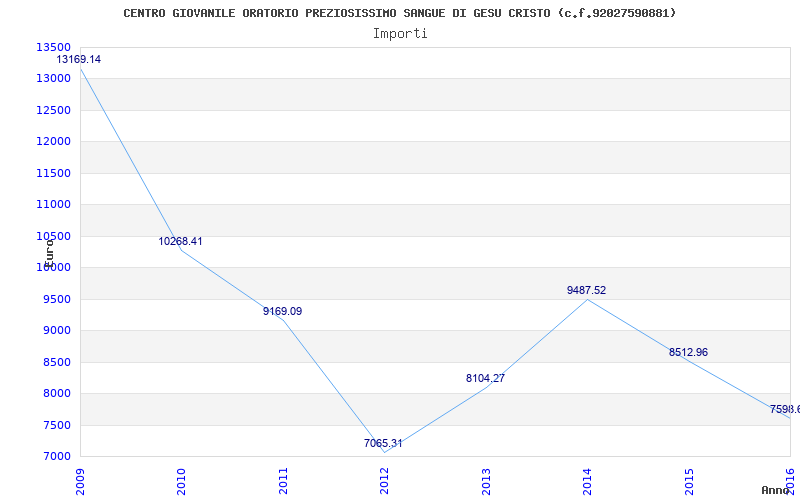Viewport: 800px width, 500px height.
Task: Click the Importi chart subtitle
Action: [x=400, y=34]
